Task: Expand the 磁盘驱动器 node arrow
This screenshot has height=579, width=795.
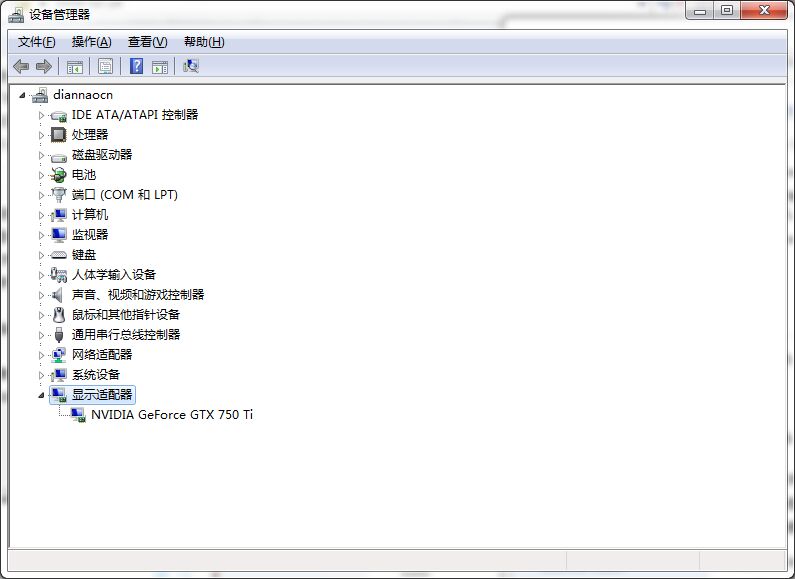Action: (42, 155)
